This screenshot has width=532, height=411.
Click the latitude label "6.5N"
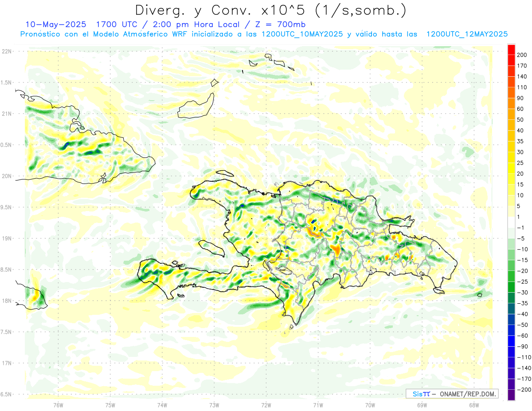6,395
